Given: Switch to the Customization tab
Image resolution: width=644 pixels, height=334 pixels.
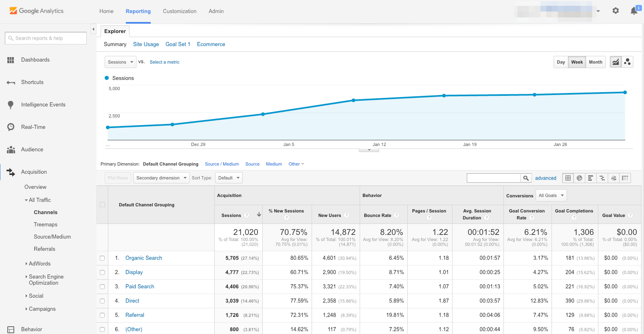Looking at the screenshot, I should coord(180,11).
